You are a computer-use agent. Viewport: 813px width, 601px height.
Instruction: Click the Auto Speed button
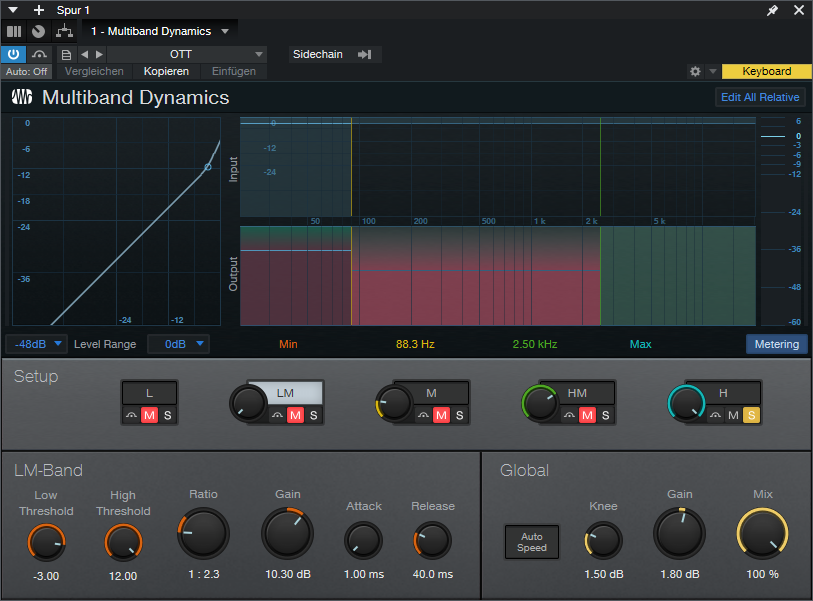(x=531, y=542)
